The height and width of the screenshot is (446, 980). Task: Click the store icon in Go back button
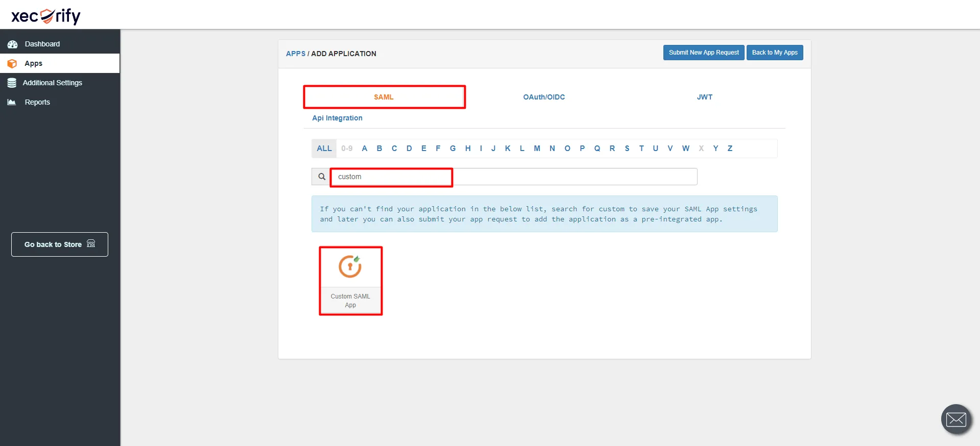[91, 243]
